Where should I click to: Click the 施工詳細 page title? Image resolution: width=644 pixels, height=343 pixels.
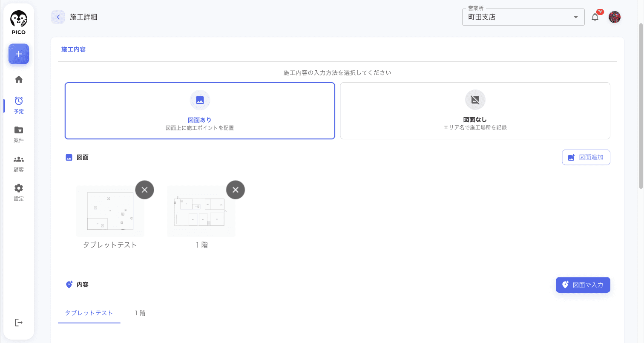[83, 17]
